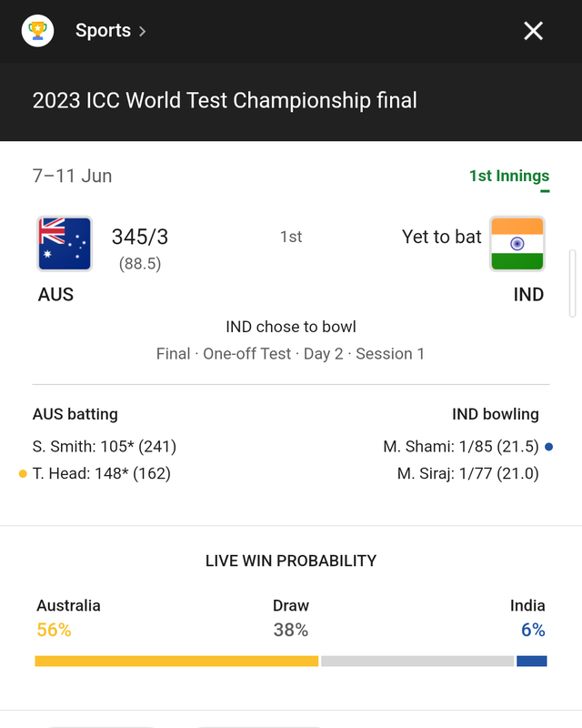Viewport: 582px width, 728px height.
Task: Open the championship final title
Action: [225, 100]
